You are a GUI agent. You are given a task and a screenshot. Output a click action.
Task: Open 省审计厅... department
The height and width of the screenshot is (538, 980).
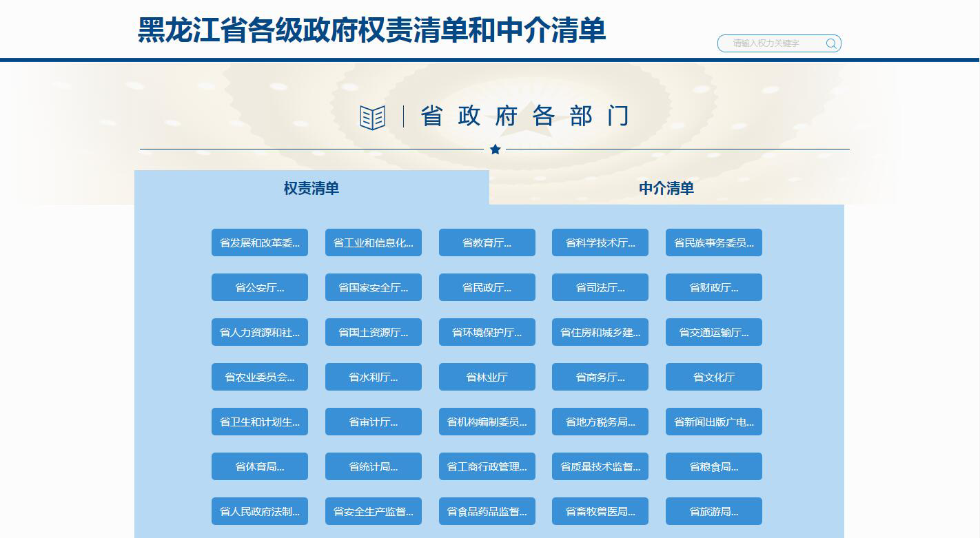374,422
